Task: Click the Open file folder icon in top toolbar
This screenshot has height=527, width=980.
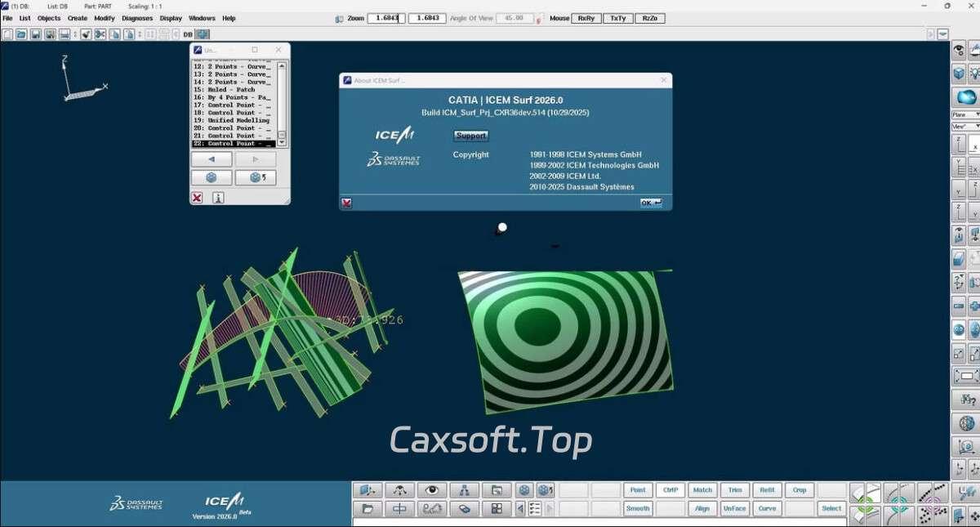Action: 21,34
